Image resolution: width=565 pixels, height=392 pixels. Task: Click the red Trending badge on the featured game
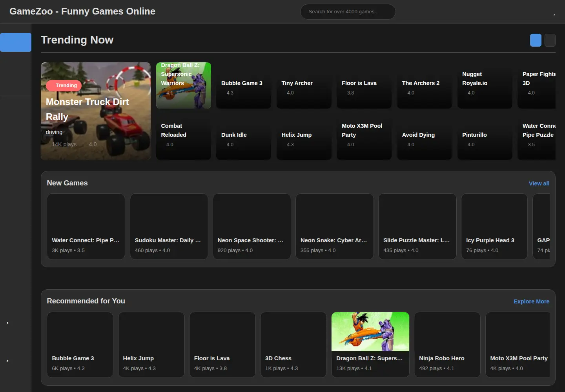64,85
